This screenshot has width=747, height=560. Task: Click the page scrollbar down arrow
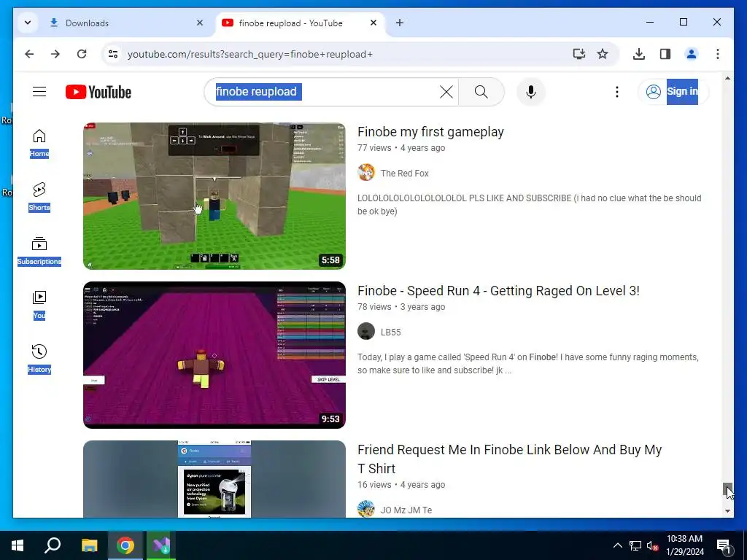click(x=727, y=511)
